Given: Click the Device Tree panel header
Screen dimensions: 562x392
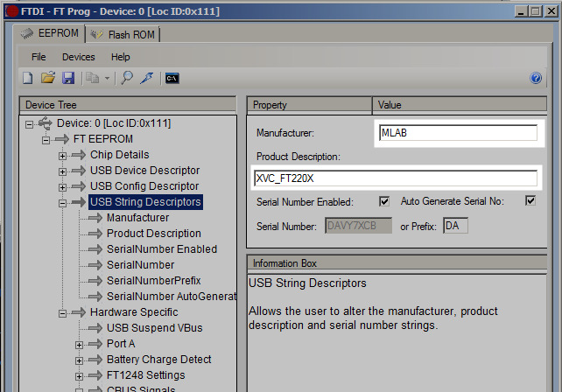Looking at the screenshot, I should 128,105.
